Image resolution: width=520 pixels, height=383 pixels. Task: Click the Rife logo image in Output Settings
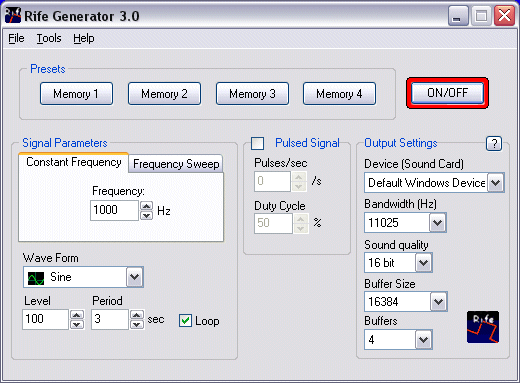483,327
